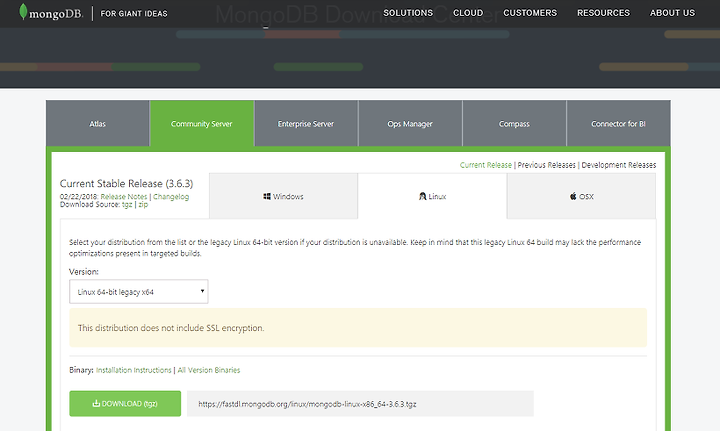
Task: Switch to the Enterprise Server tab
Action: pos(306,123)
